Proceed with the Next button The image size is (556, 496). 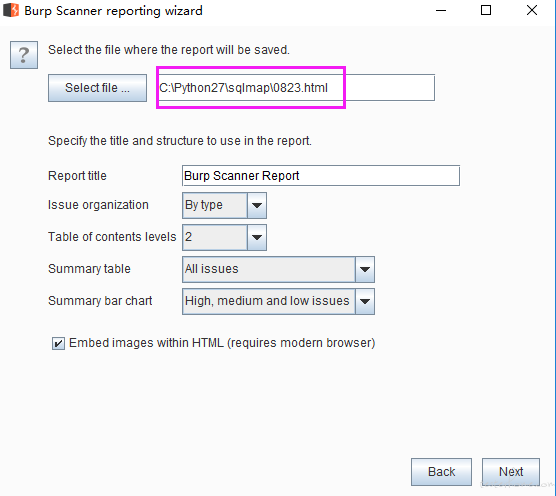pos(511,472)
